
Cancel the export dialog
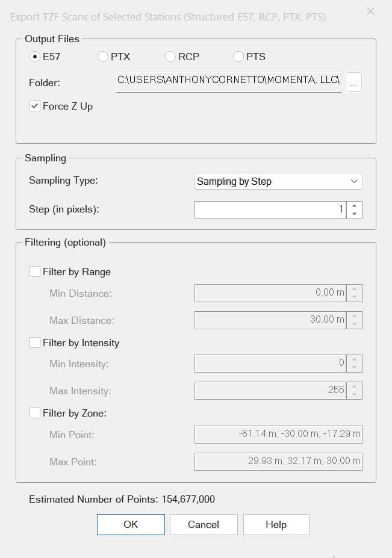point(204,524)
